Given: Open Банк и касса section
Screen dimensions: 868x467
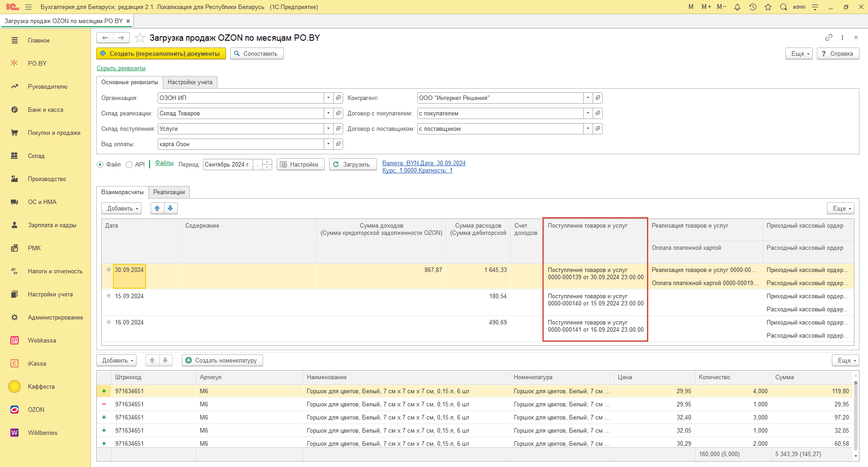Looking at the screenshot, I should [x=45, y=110].
